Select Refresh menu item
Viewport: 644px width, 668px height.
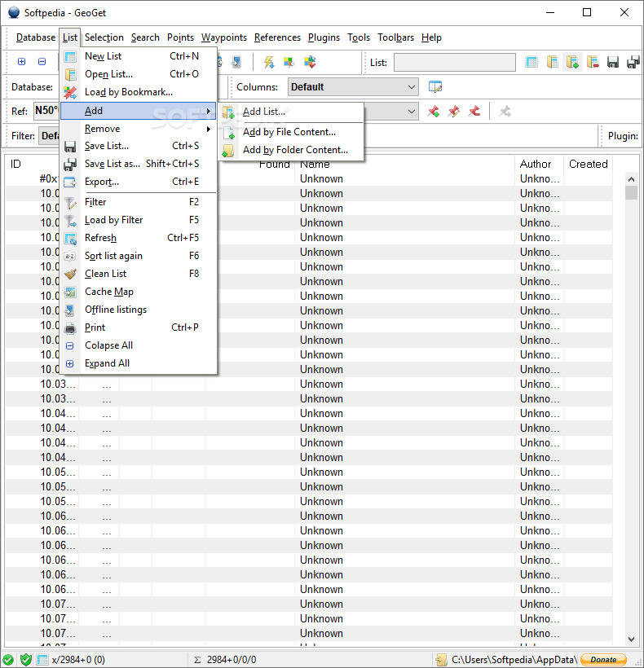coord(139,238)
